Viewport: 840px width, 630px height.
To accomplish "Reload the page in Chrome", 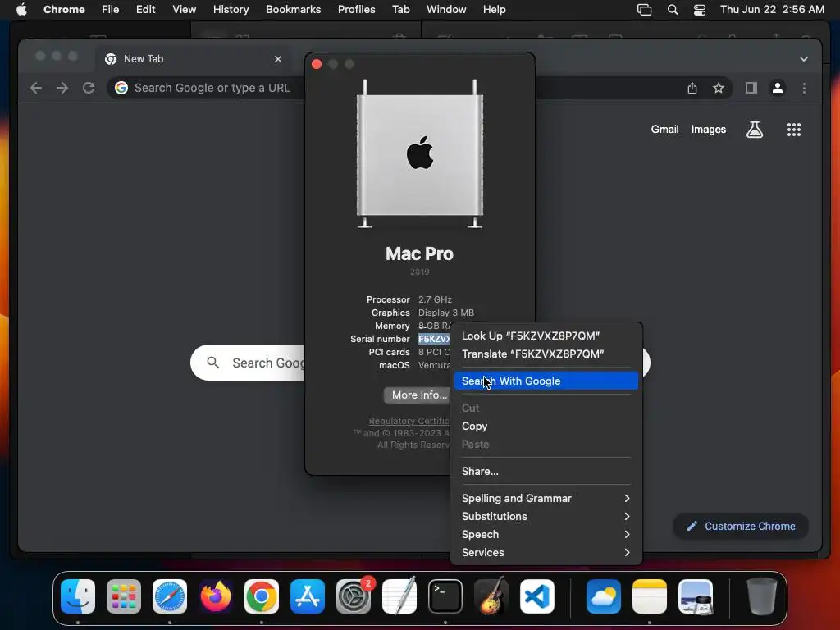I will tap(89, 88).
